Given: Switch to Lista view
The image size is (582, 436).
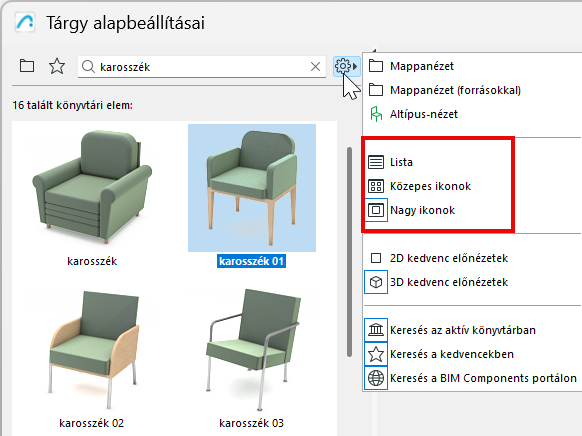Looking at the screenshot, I should 401,162.
